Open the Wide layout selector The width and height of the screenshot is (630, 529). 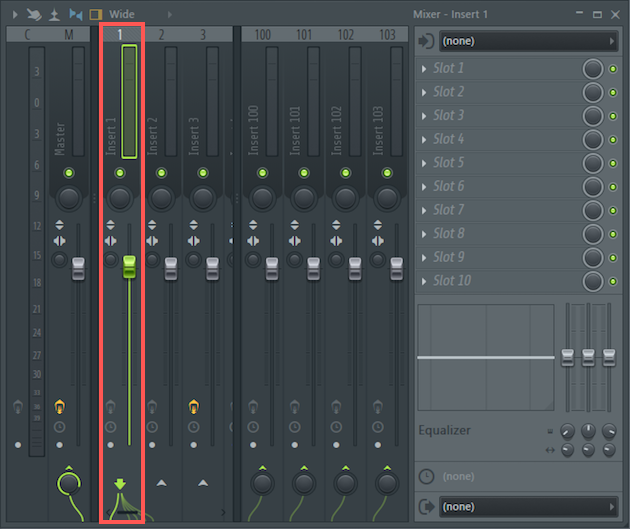click(122, 14)
